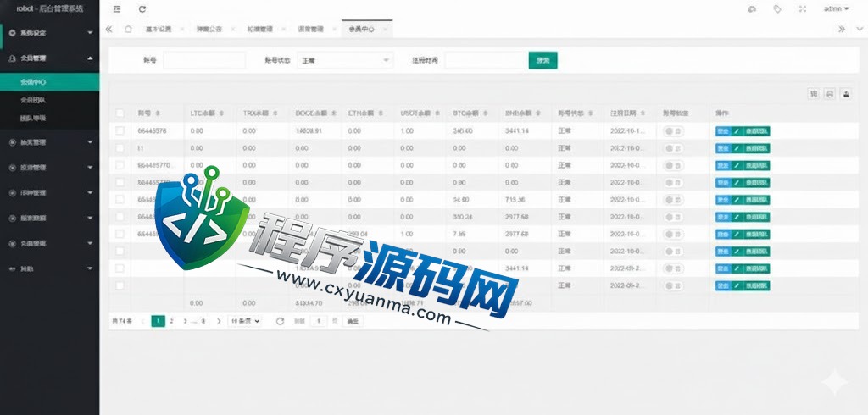
Task: Switch to the 弹窗公告 tab
Action: 209,30
